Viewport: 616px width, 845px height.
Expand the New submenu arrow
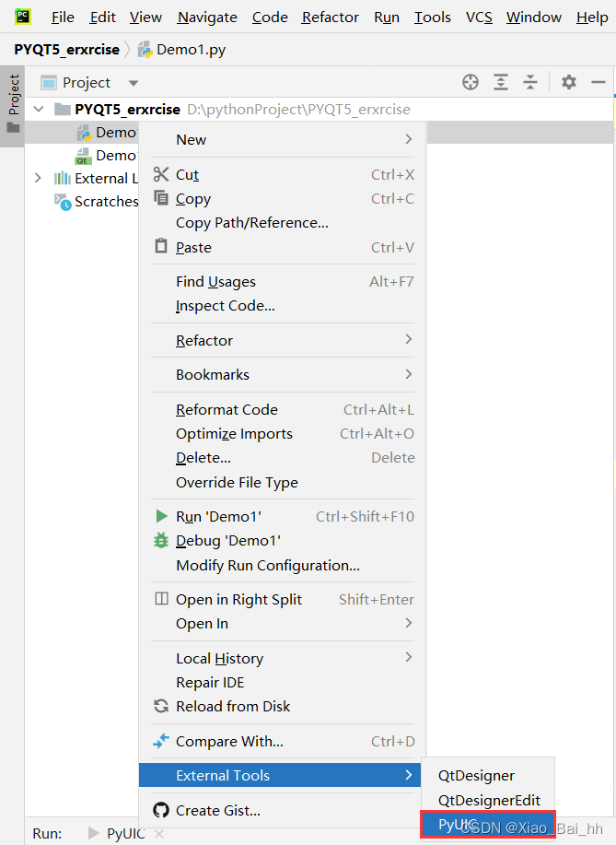[409, 139]
